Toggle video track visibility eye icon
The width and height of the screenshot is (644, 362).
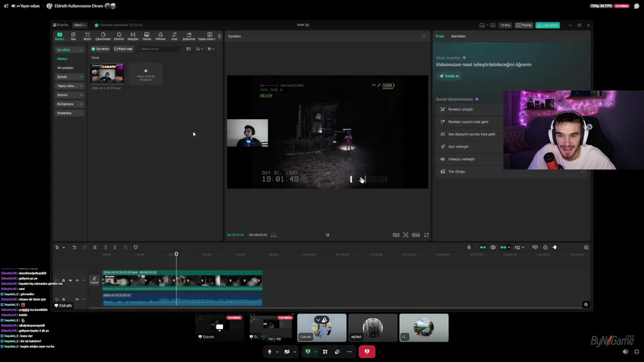point(70,281)
